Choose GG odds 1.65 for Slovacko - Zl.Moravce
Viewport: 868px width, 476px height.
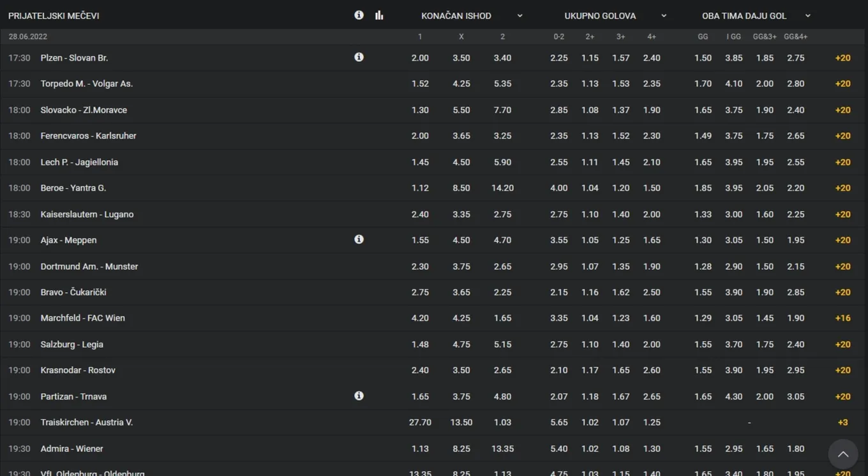coord(703,110)
